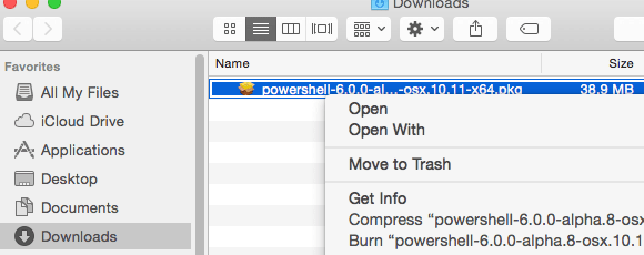The height and width of the screenshot is (255, 644).
Task: Click the Edit Tags toolbar button
Action: coord(529,29)
